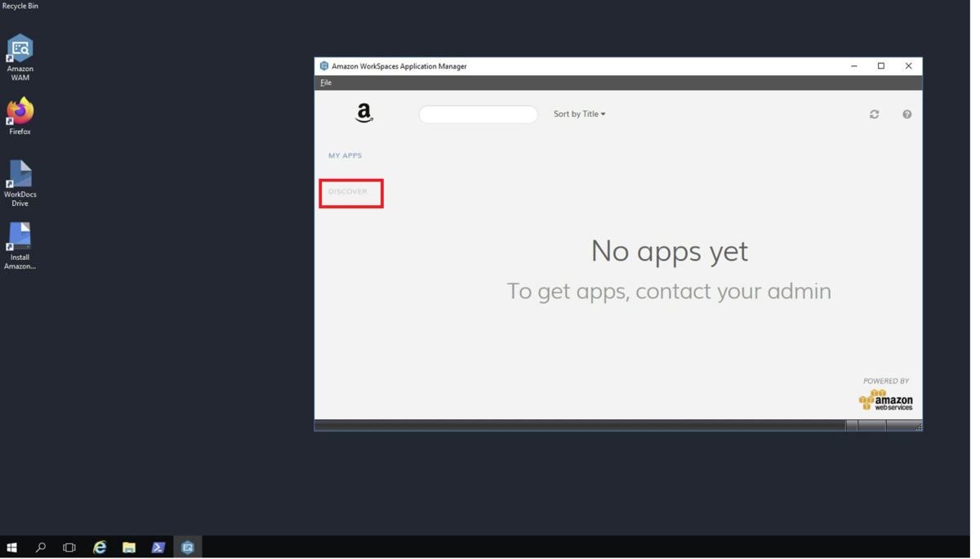Open the help question mark icon
This screenshot has width=980, height=559.
coord(907,114)
